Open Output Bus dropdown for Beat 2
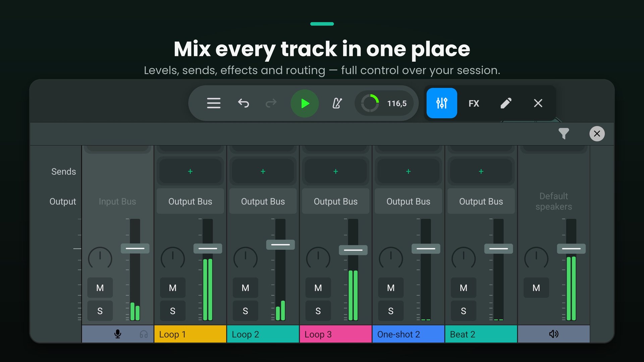The image size is (644, 362). click(x=481, y=201)
